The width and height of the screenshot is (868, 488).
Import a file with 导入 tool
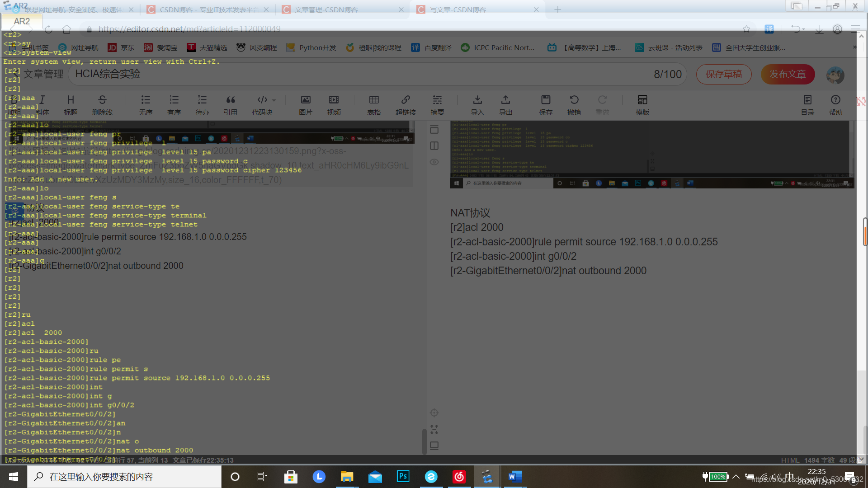(x=477, y=105)
